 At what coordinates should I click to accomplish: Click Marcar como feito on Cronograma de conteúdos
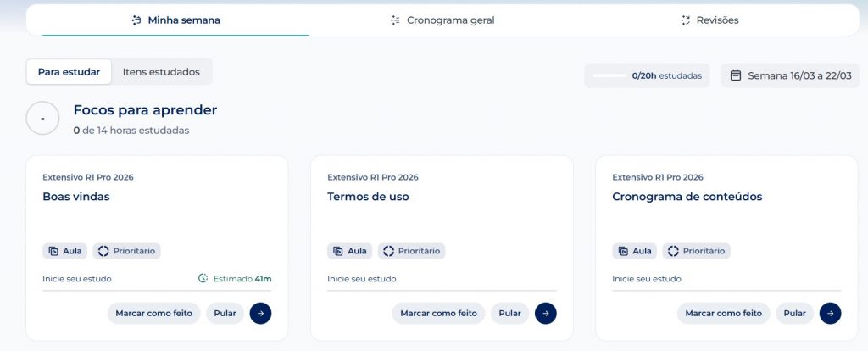(x=723, y=313)
